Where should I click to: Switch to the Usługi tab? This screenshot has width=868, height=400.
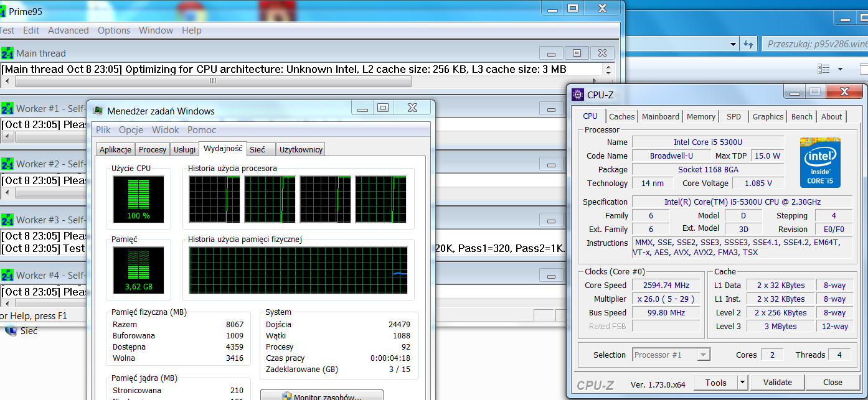184,149
